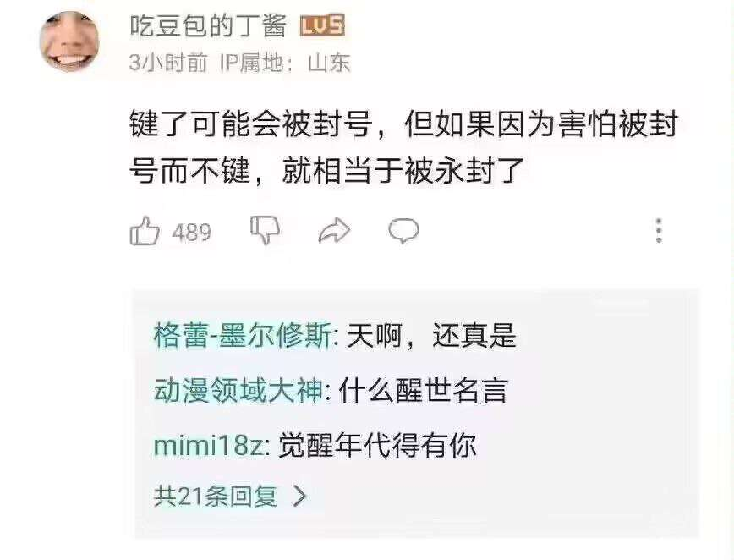Open the three-dot more options menu
Screen dimensions: 734x560
(659, 230)
